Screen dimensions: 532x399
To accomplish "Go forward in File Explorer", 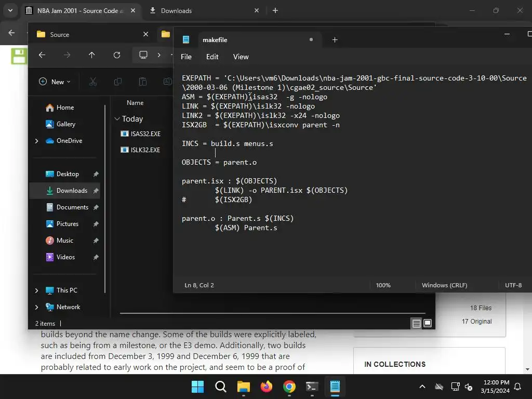I will pyautogui.click(x=67, y=55).
